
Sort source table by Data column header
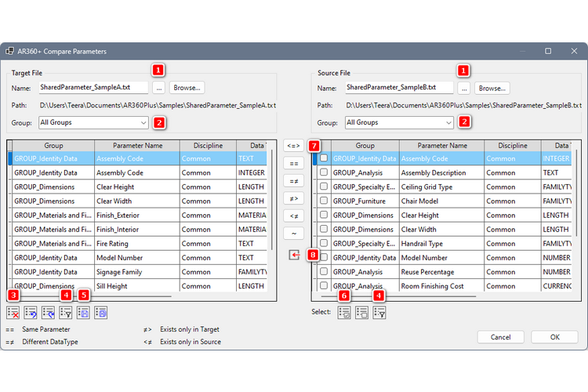click(x=557, y=146)
